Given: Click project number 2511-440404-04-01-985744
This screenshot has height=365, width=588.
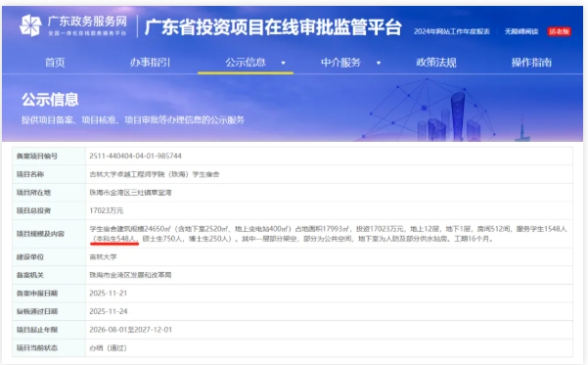Looking at the screenshot, I should point(135,156).
